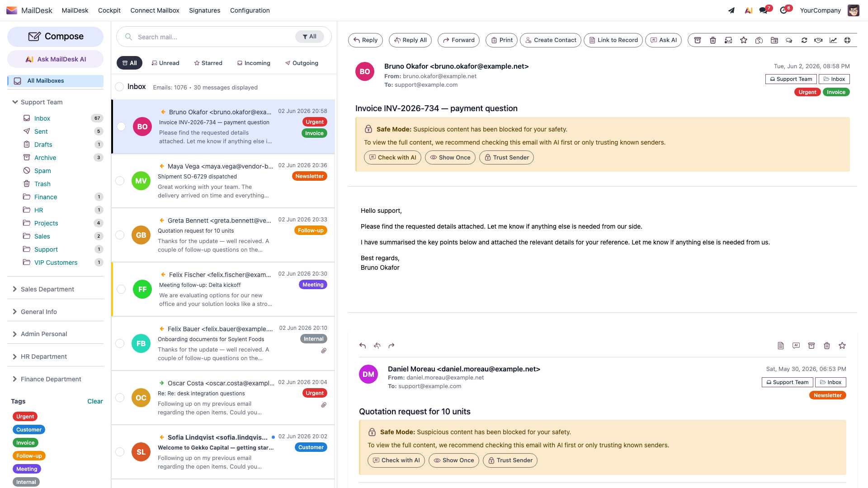The width and height of the screenshot is (868, 488).
Task: Trash icon on Daniel Moreau message
Action: (x=827, y=346)
